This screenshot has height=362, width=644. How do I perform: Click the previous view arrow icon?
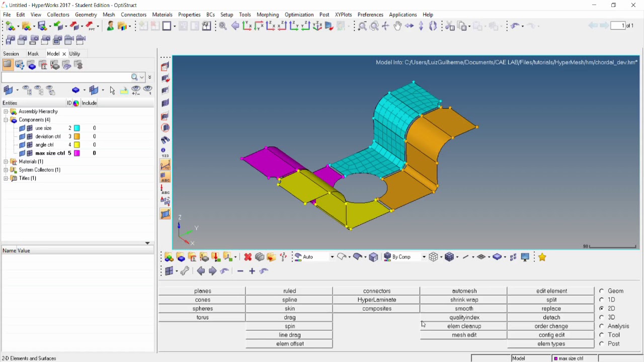coord(235,26)
